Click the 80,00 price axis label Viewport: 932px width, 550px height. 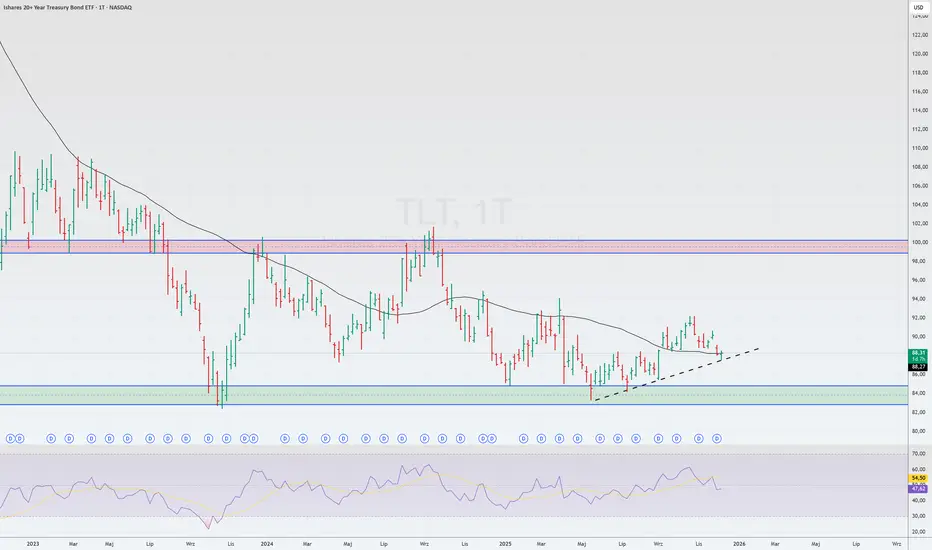click(x=920, y=431)
